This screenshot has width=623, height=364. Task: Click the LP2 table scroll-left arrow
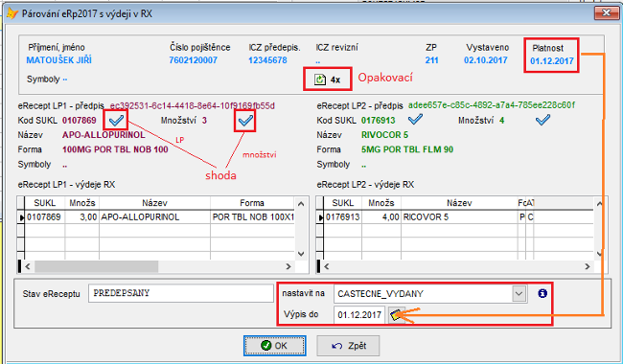click(327, 266)
